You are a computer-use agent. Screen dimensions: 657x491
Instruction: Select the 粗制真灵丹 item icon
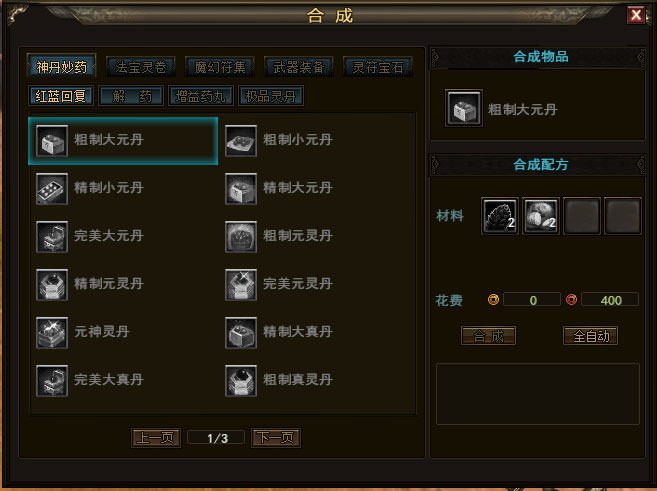[x=241, y=381]
